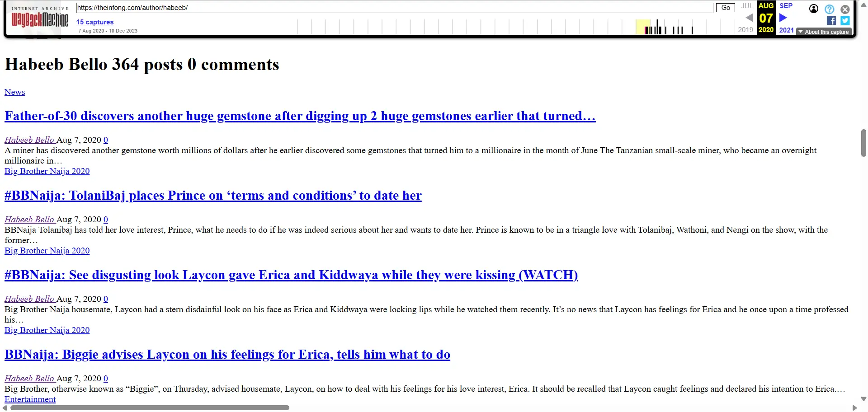
Task: Click the horizontal scrollbar thumb
Action: [x=150, y=408]
